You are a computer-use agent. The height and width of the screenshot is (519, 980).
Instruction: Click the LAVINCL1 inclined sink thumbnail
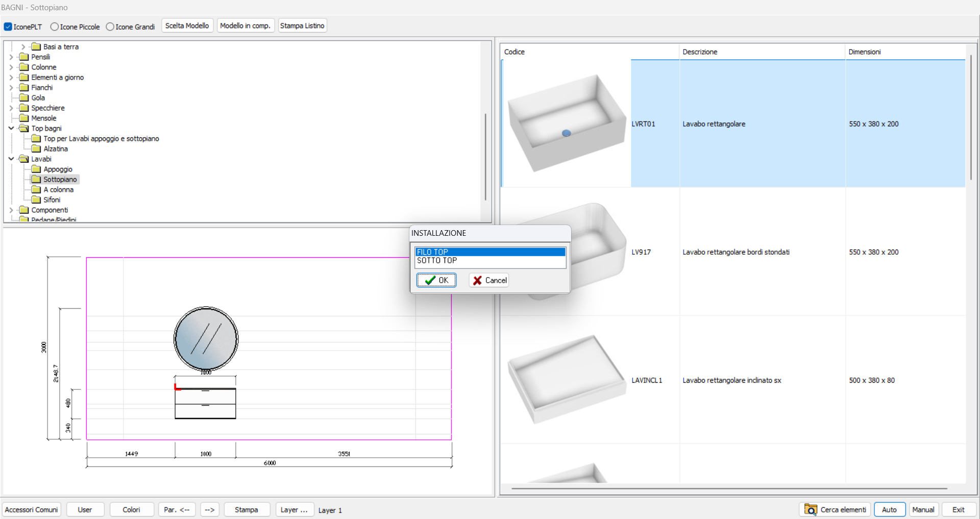[567, 379]
